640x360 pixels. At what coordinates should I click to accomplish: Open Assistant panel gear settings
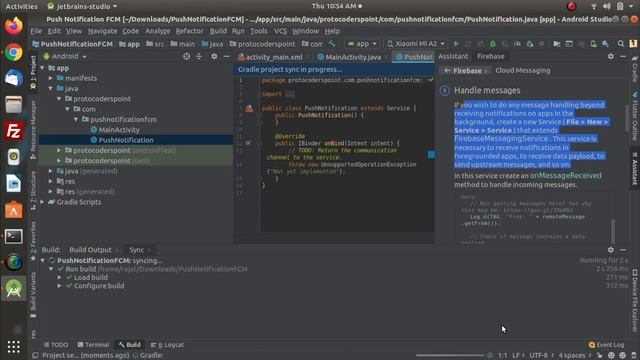pyautogui.click(x=611, y=56)
